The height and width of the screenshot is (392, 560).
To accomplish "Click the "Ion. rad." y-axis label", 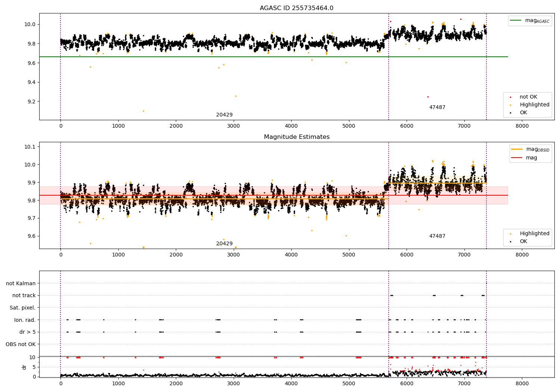I will point(25,320).
